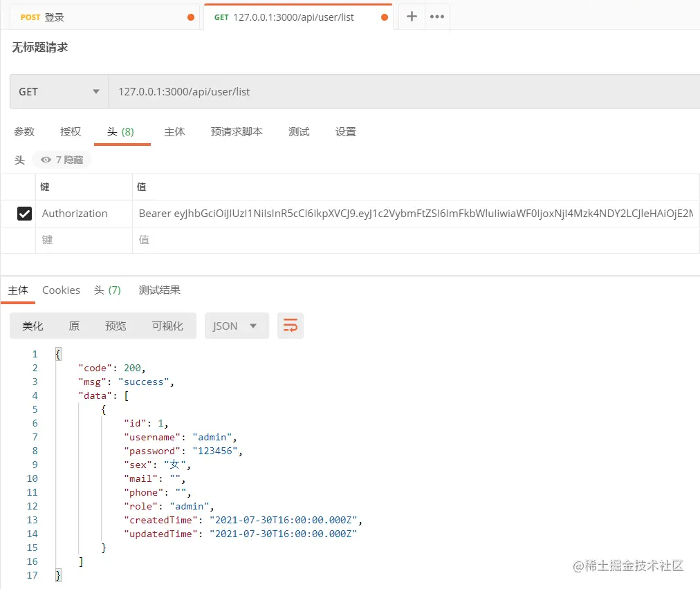The height and width of the screenshot is (589, 700).
Task: Click line number 17 in the gutter
Action: point(32,576)
